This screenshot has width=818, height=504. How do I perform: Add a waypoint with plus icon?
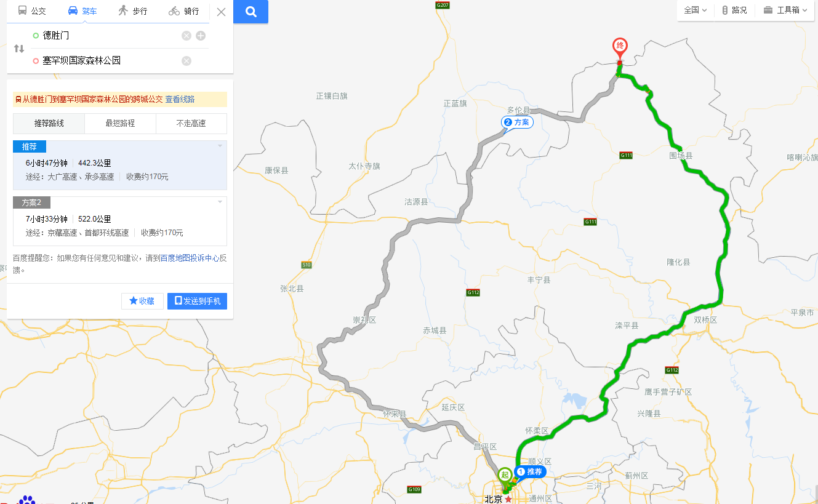(201, 36)
